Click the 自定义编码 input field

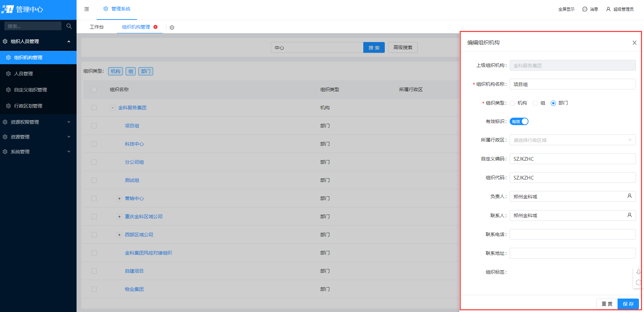(x=572, y=159)
